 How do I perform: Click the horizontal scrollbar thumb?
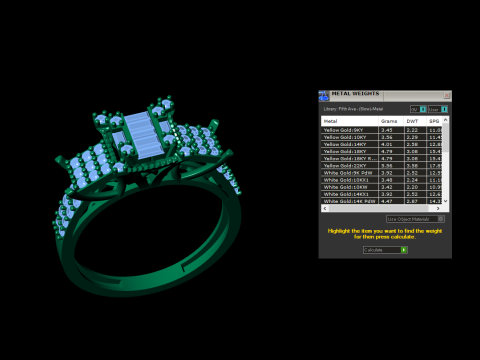coord(378,208)
